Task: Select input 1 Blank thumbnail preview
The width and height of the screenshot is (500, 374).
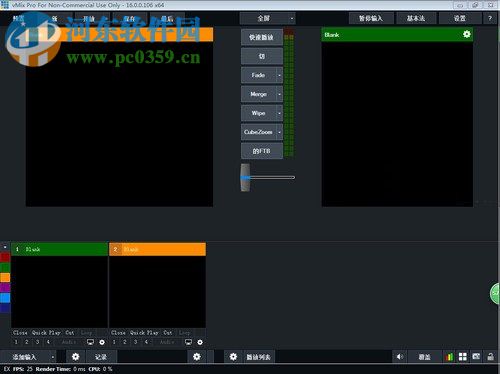Action: (x=59, y=291)
